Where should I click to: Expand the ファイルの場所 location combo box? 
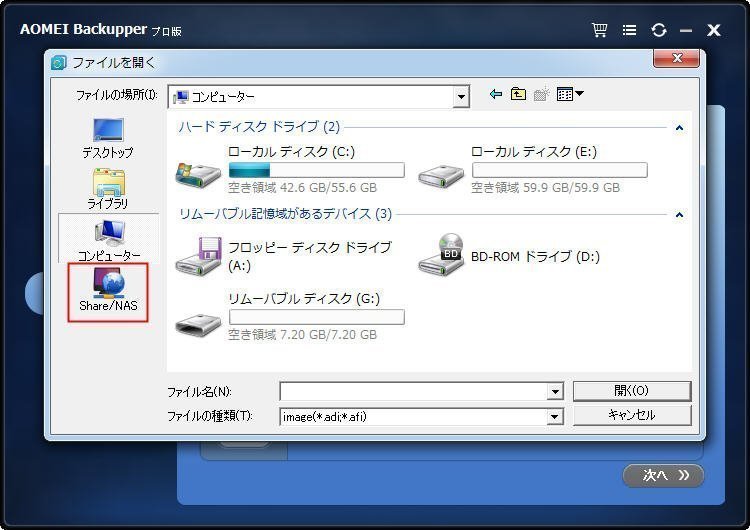pos(461,97)
